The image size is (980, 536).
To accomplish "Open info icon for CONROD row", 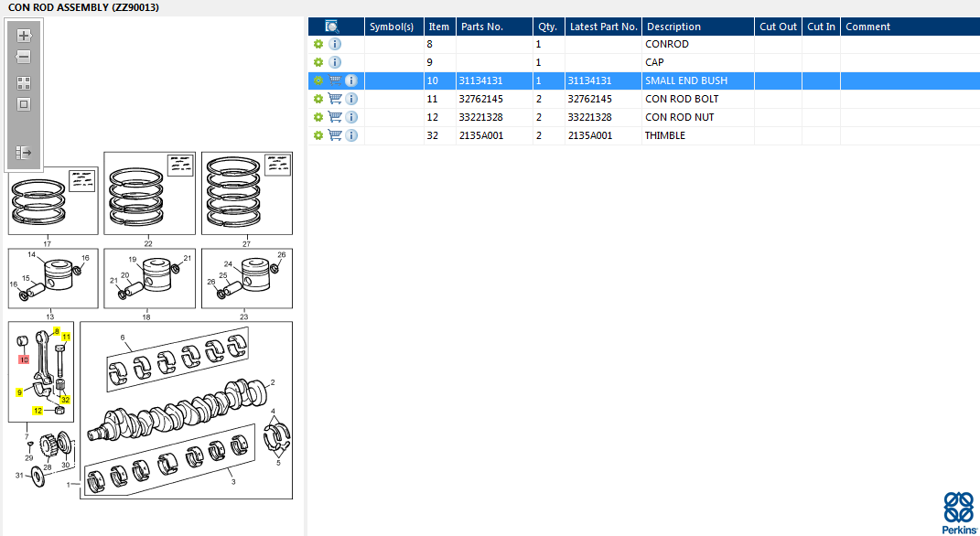I will pyautogui.click(x=335, y=44).
